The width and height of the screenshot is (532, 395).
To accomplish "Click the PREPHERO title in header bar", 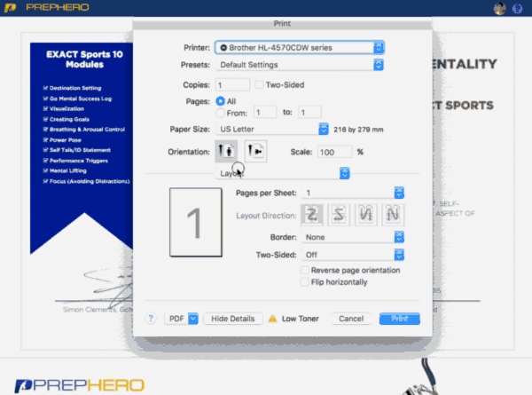I will pos(58,7).
